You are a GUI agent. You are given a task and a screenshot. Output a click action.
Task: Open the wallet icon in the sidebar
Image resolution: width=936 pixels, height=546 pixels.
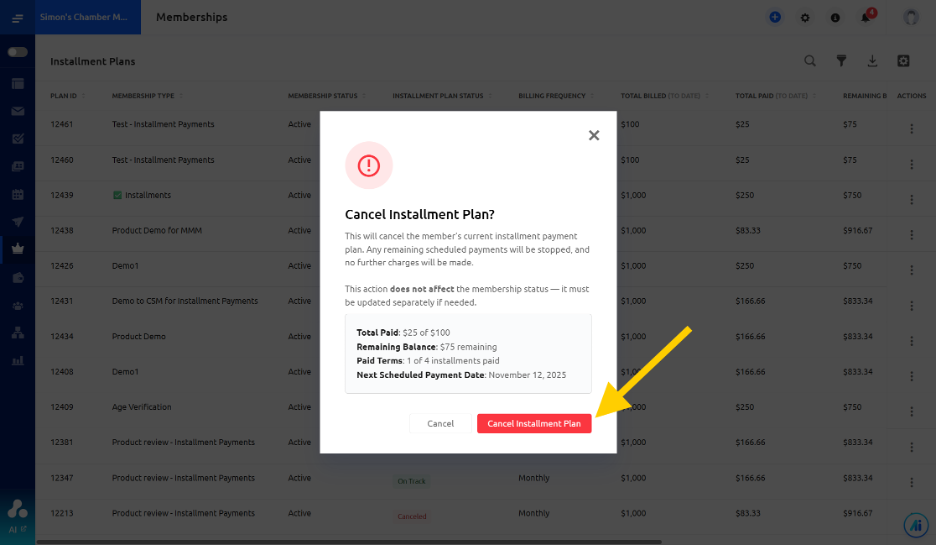tap(18, 277)
